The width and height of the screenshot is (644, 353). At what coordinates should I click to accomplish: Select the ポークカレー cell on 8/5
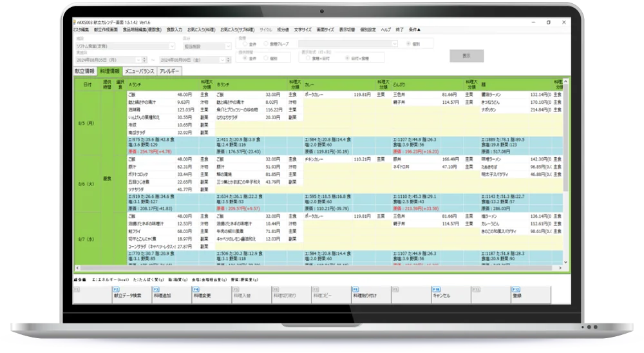319,94
